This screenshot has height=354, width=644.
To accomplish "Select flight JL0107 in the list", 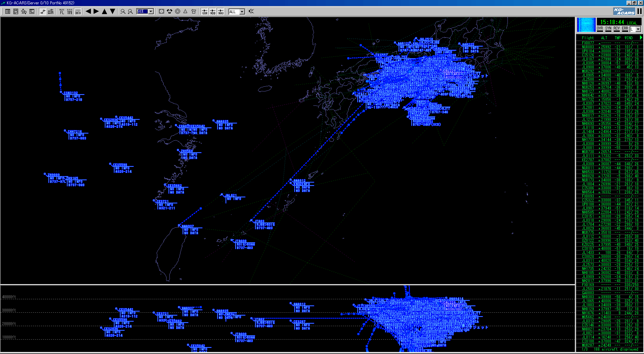I will [610, 59].
